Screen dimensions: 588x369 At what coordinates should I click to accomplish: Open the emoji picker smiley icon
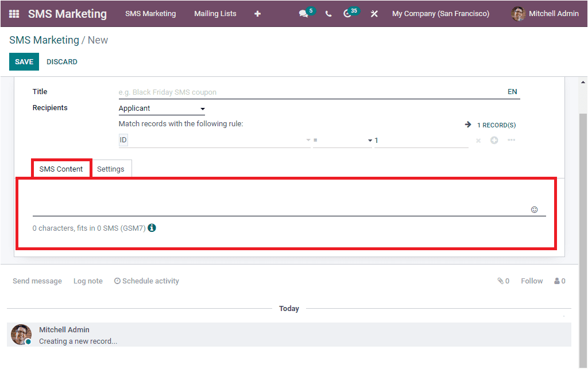[x=535, y=210]
